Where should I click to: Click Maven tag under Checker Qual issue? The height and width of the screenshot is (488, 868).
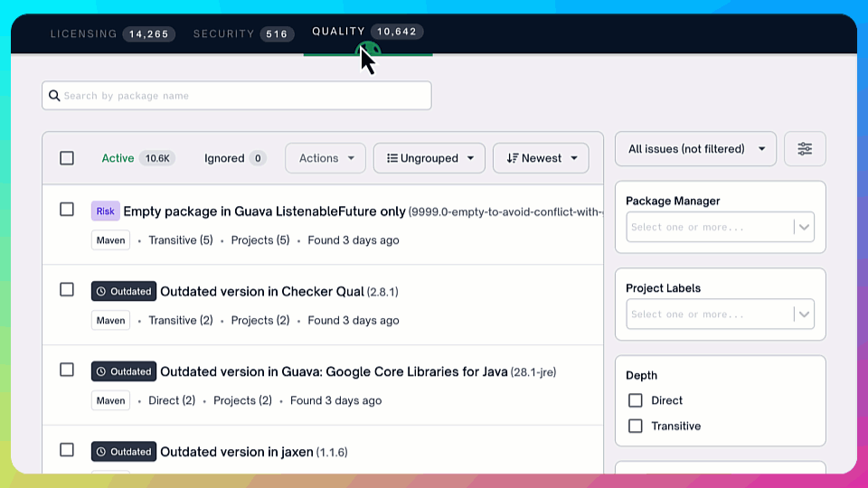[x=110, y=321]
